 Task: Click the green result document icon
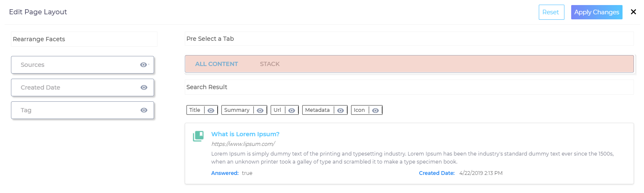pos(198,136)
